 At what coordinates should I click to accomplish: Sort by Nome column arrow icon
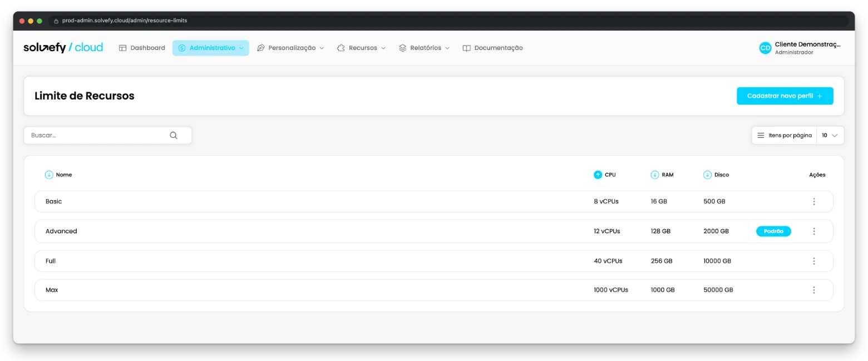point(49,175)
